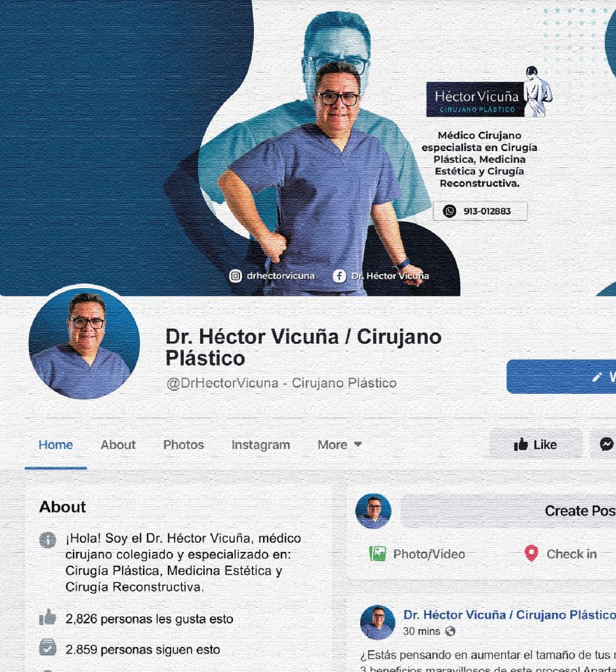
Task: Click the pencil icon on the blue button
Action: (x=596, y=377)
